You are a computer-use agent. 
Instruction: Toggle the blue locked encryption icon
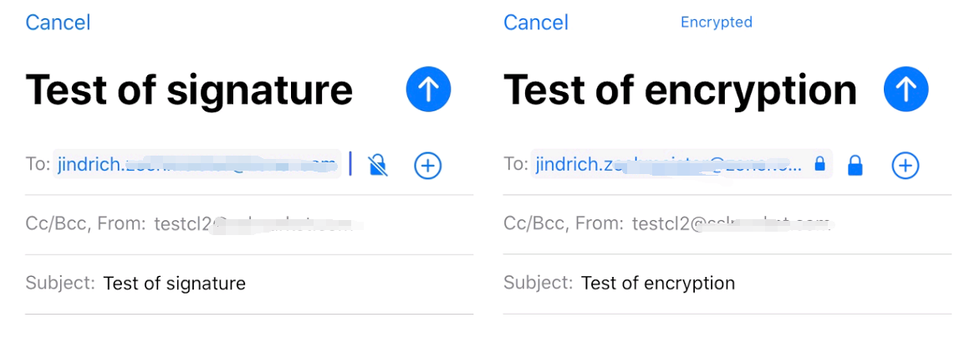tap(855, 166)
